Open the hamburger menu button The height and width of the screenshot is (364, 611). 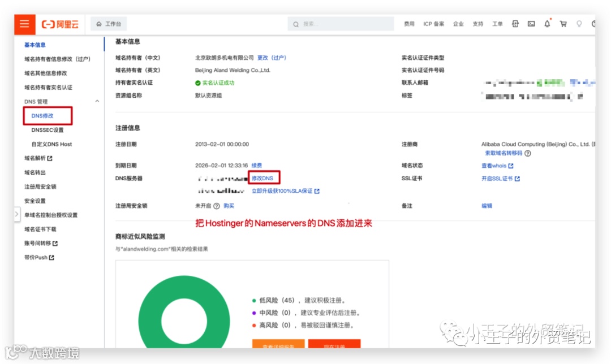24,24
